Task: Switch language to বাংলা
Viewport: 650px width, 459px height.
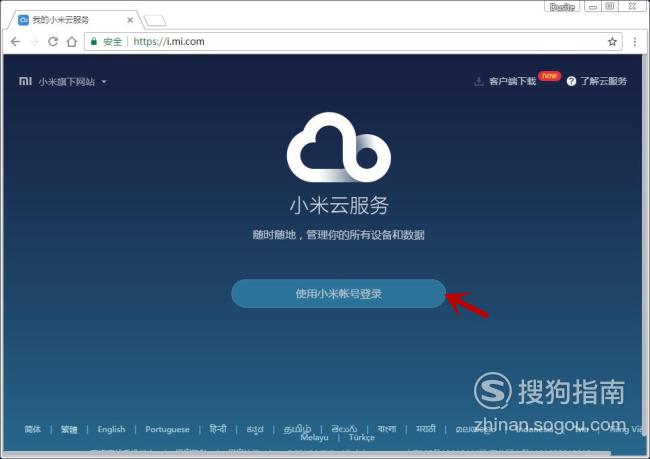Action: 387,429
